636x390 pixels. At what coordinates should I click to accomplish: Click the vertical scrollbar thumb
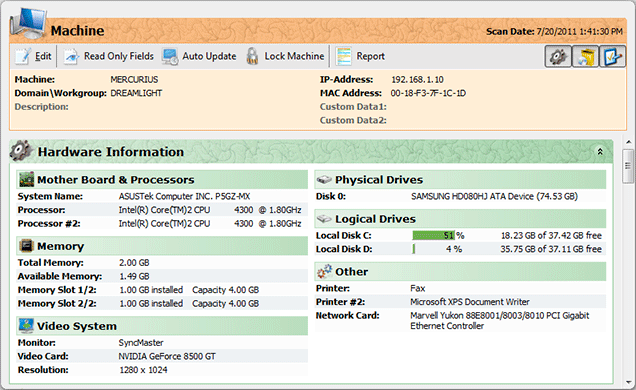[628, 166]
